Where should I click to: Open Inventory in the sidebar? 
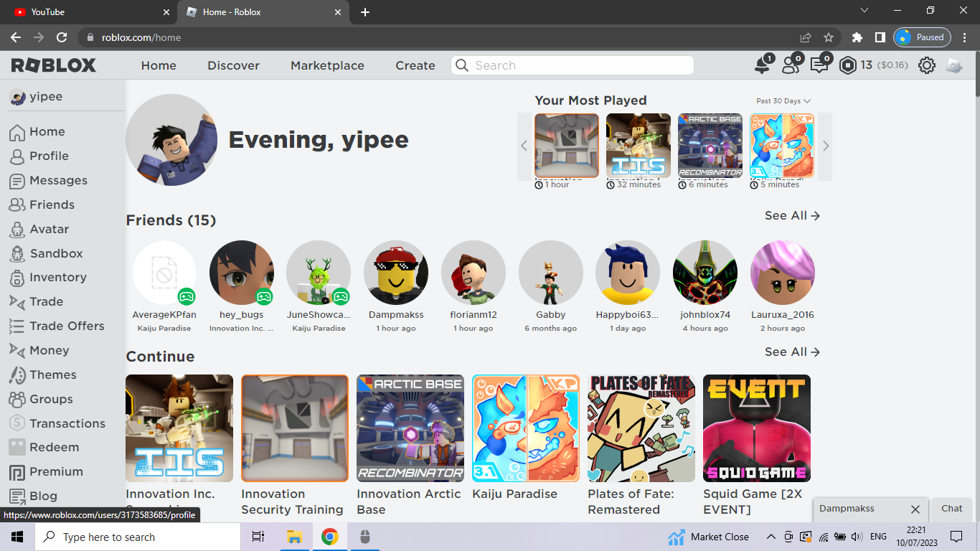pyautogui.click(x=57, y=278)
